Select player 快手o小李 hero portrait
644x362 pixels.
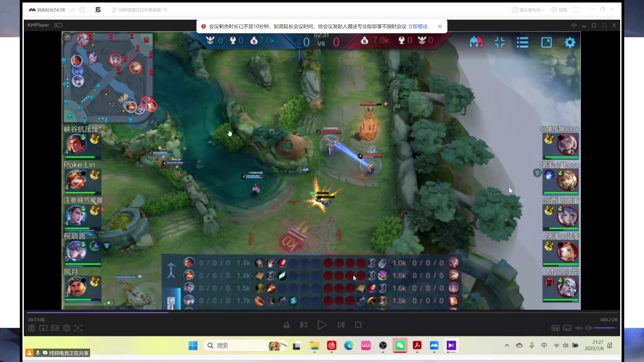[x=567, y=251]
